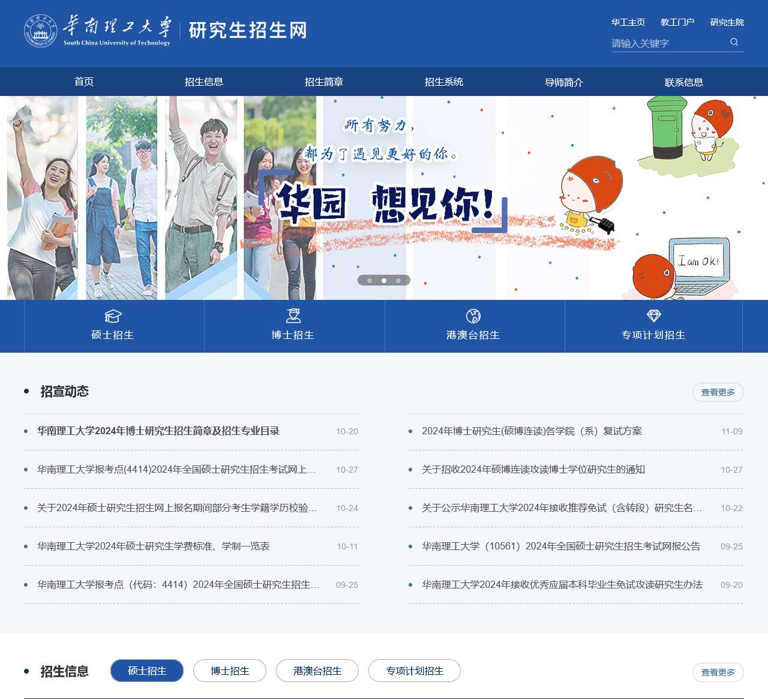Open the 联系信息 navigation menu
Screen dimensions: 768x700
[x=684, y=82]
